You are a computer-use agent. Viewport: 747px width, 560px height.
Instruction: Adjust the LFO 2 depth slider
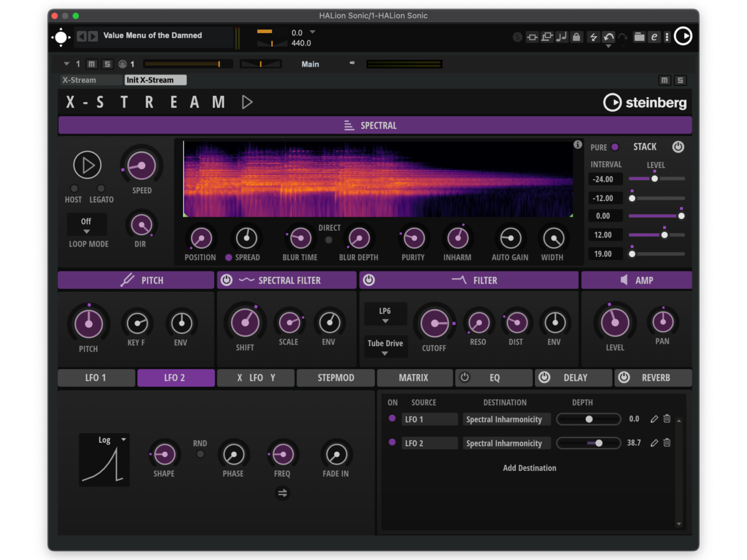point(598,443)
